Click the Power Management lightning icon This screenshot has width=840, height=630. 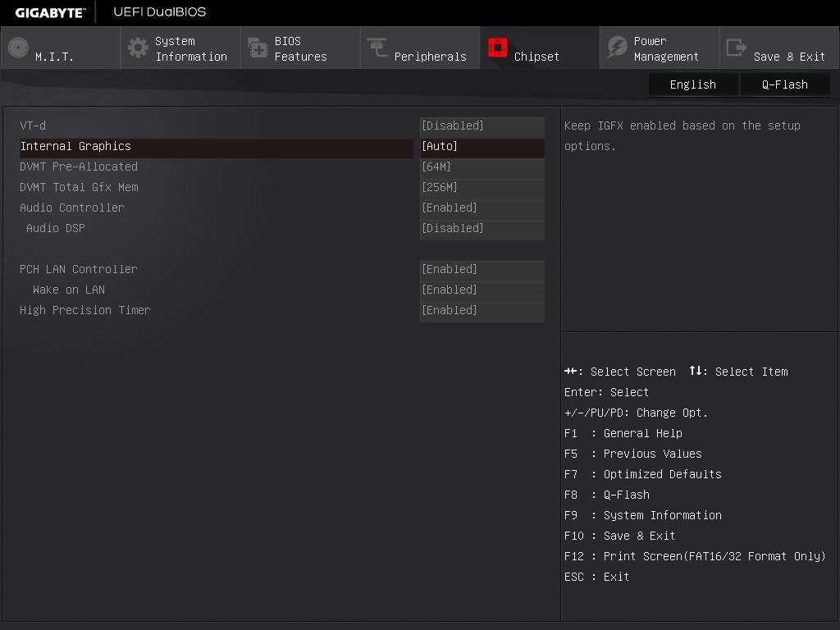(617, 48)
